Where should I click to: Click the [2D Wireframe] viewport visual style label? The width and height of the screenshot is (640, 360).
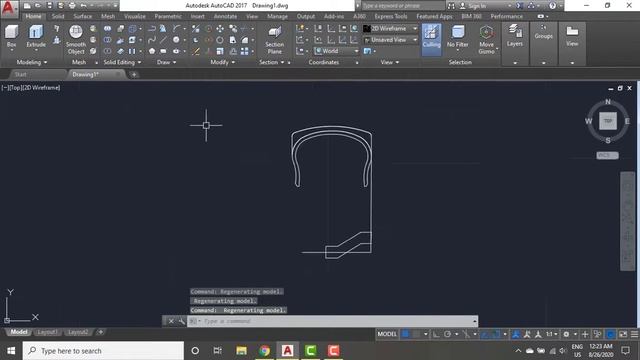coord(43,88)
